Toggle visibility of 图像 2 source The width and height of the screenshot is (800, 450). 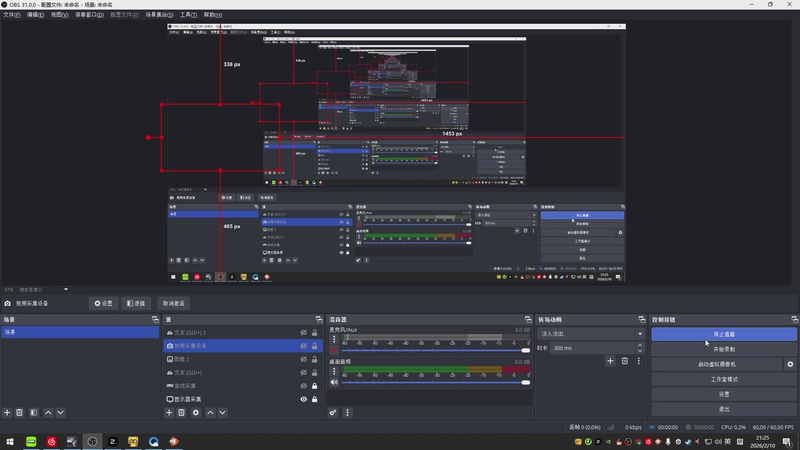304,359
